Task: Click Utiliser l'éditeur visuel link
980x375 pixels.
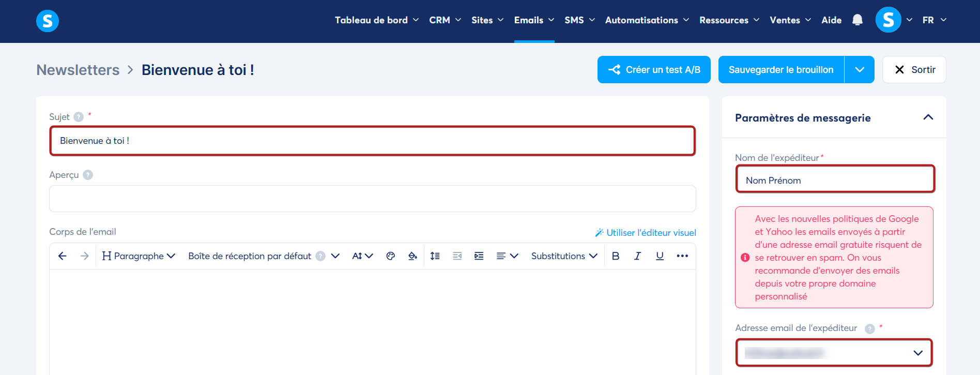Action: coord(646,233)
